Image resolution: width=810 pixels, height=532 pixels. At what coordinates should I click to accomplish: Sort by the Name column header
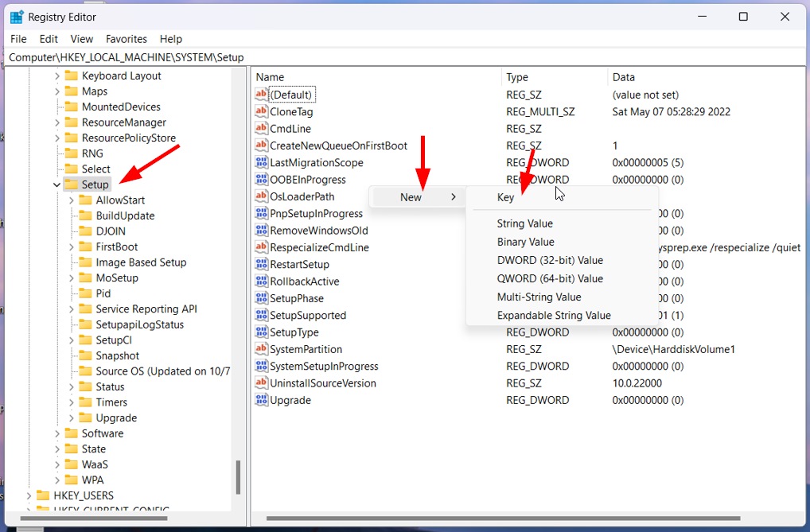click(x=376, y=77)
